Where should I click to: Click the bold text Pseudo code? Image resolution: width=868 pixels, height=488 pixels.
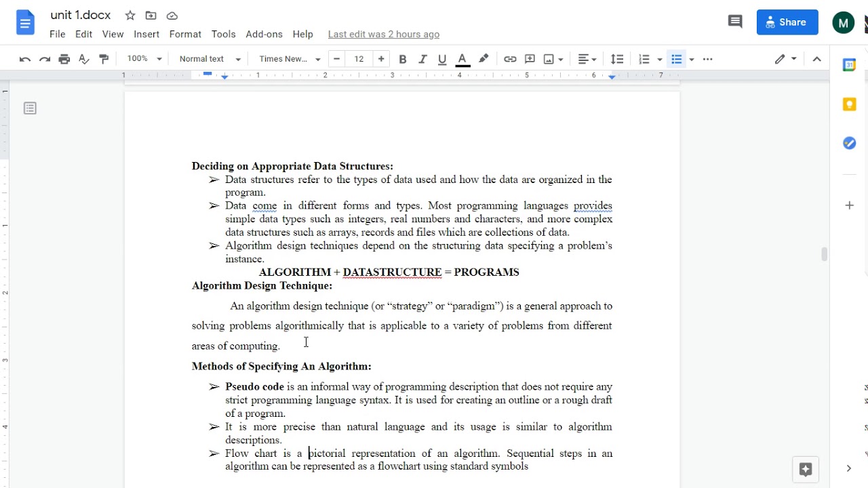[254, 387]
